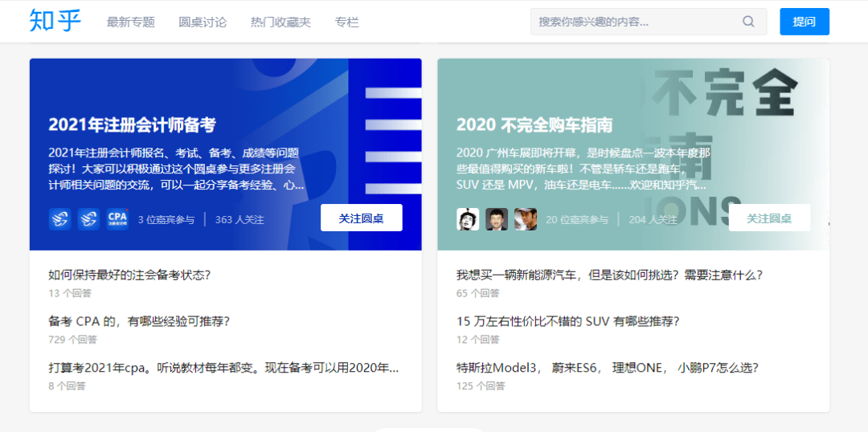Open the 圆桌讨论 tab
868x432 pixels.
[x=203, y=22]
